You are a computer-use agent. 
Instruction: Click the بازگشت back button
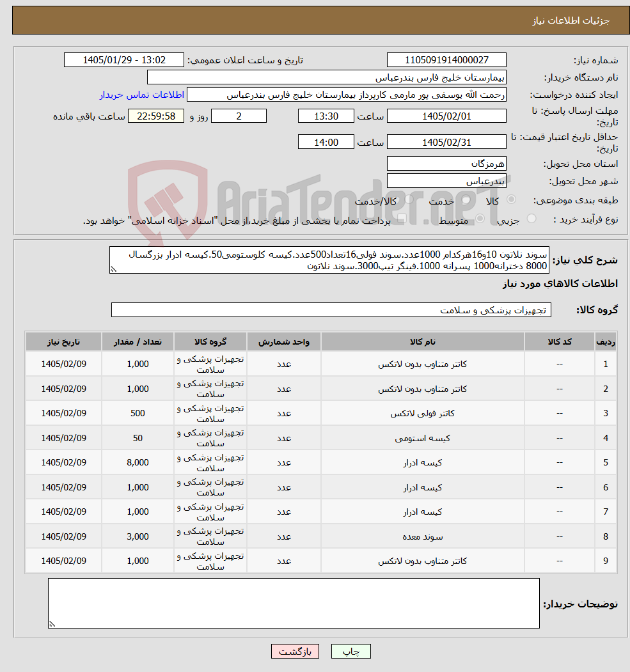tap(295, 652)
